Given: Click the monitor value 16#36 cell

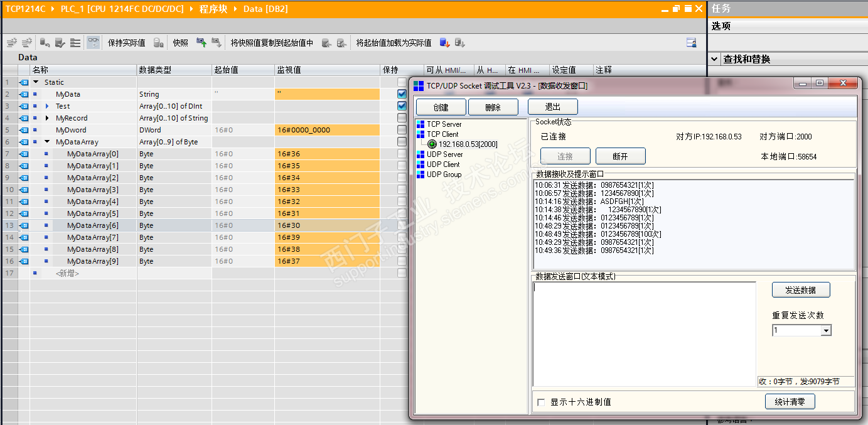Looking at the screenshot, I should tap(327, 154).
